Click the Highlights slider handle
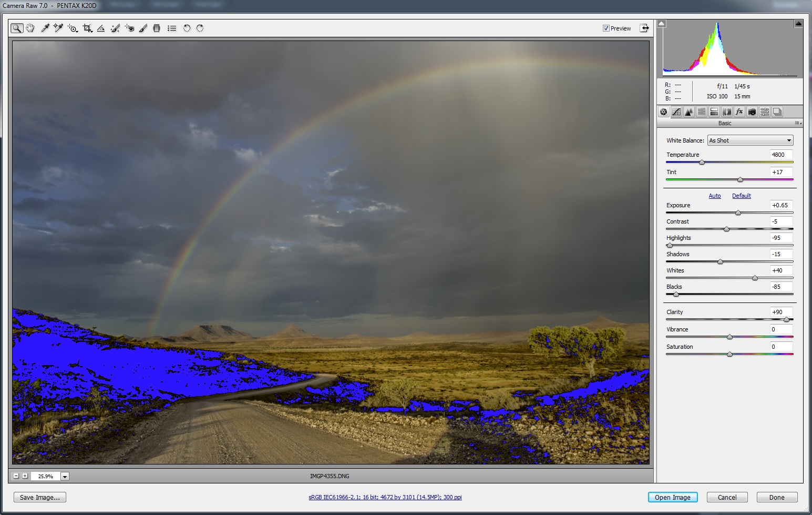The image size is (812, 515). tap(670, 245)
